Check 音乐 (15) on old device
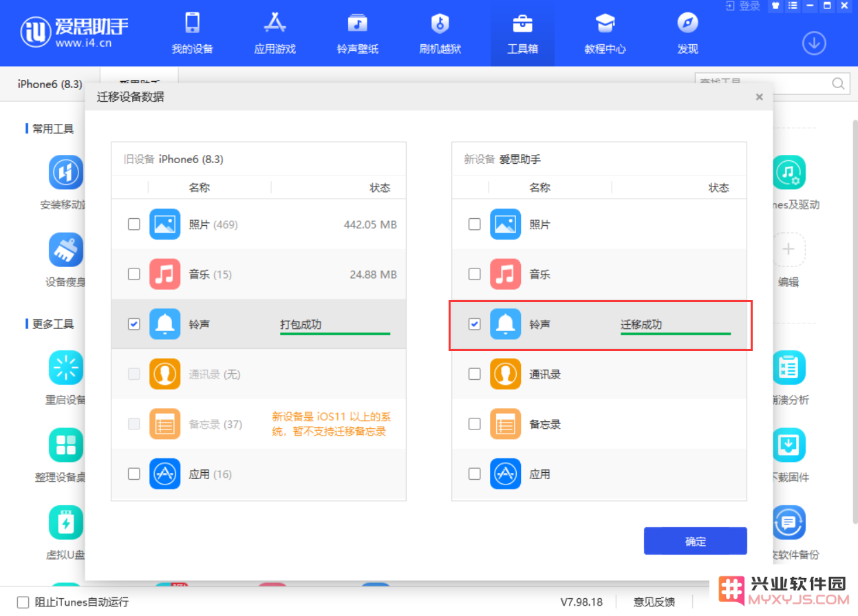Image resolution: width=858 pixels, height=616 pixels. click(x=134, y=274)
